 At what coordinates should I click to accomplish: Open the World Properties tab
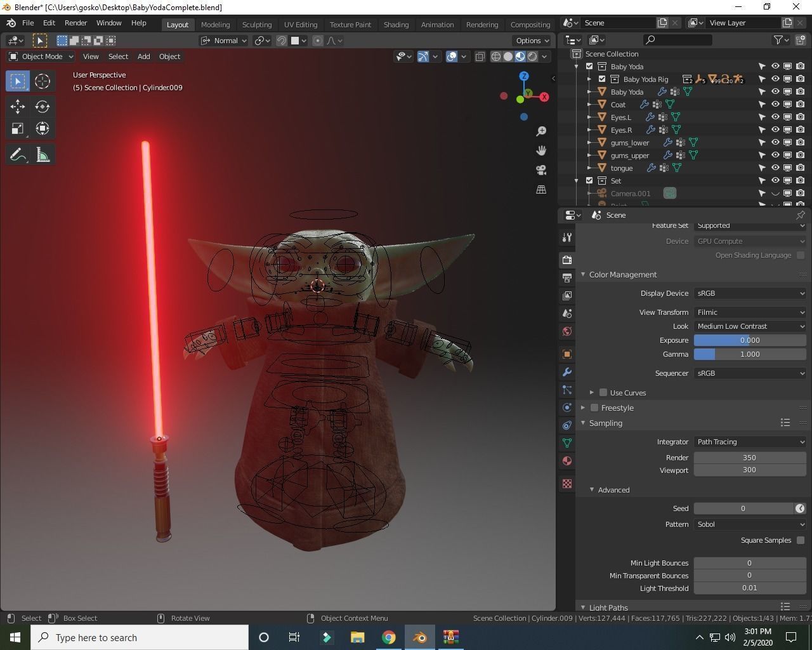pos(566,331)
